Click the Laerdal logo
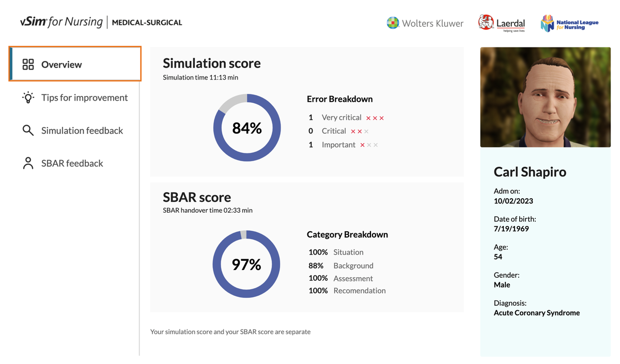The width and height of the screenshot is (620, 364). pyautogui.click(x=501, y=23)
